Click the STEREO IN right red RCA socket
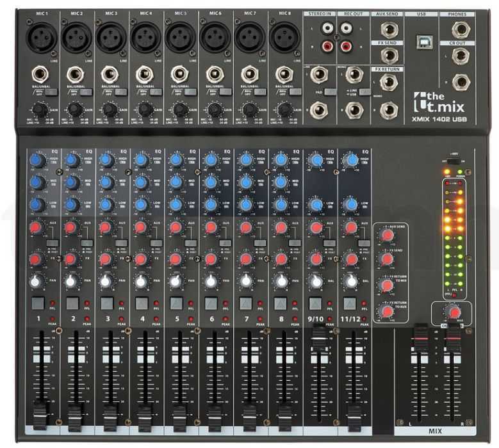 (x=327, y=47)
